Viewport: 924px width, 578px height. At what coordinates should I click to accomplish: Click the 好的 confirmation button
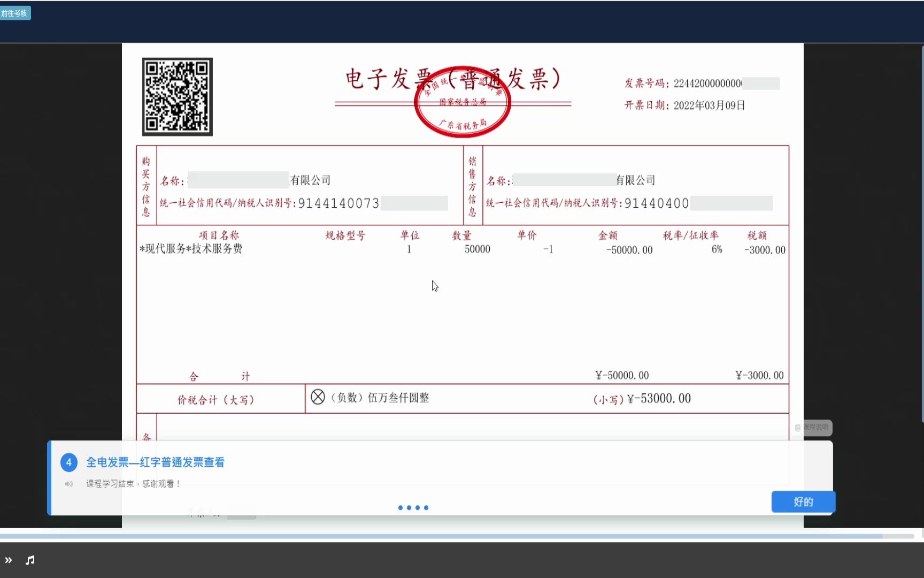click(803, 501)
